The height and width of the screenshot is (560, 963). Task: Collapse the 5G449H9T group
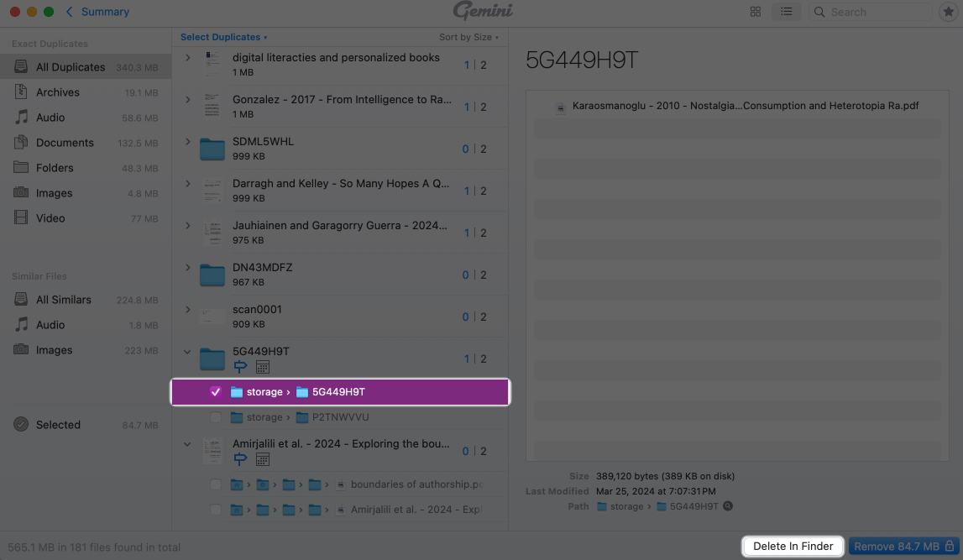(x=187, y=353)
